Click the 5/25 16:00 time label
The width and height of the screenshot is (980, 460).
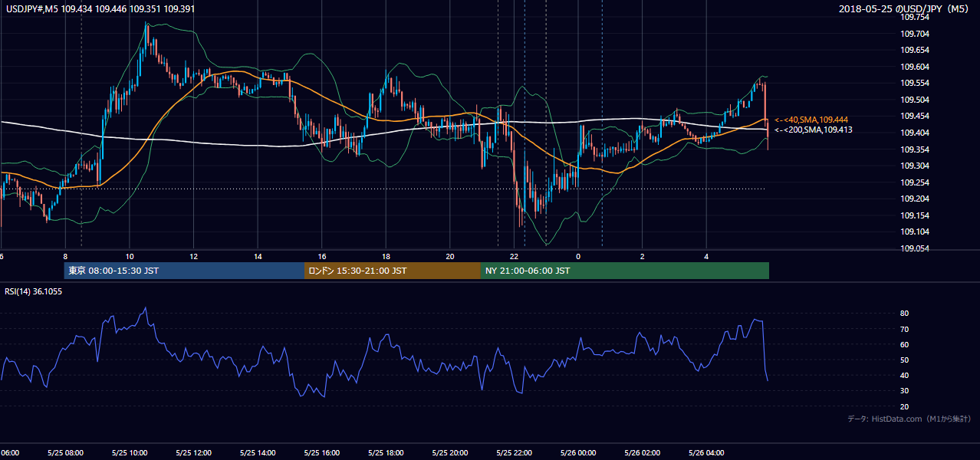(322, 453)
